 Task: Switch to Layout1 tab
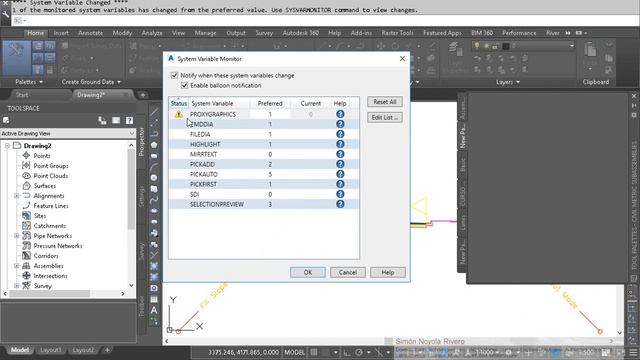[51, 350]
